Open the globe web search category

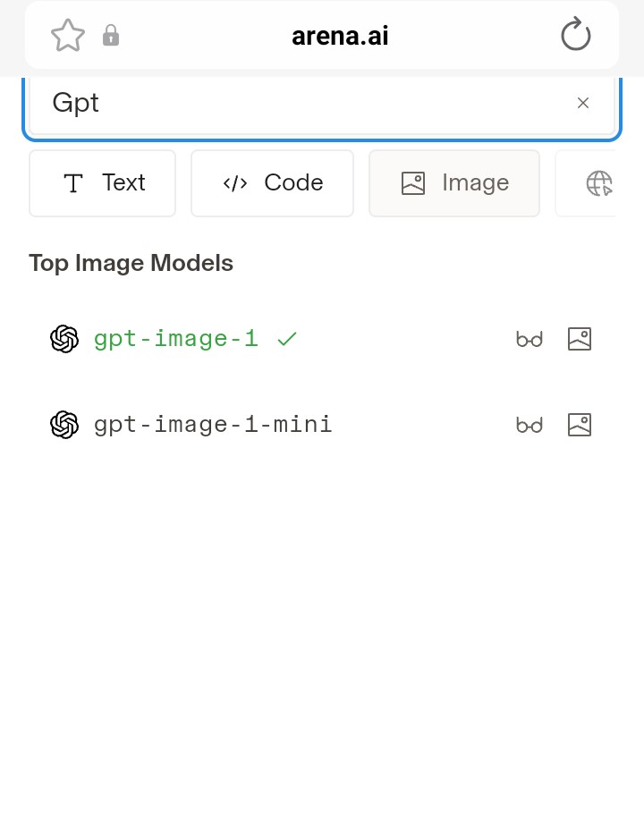pos(599,183)
